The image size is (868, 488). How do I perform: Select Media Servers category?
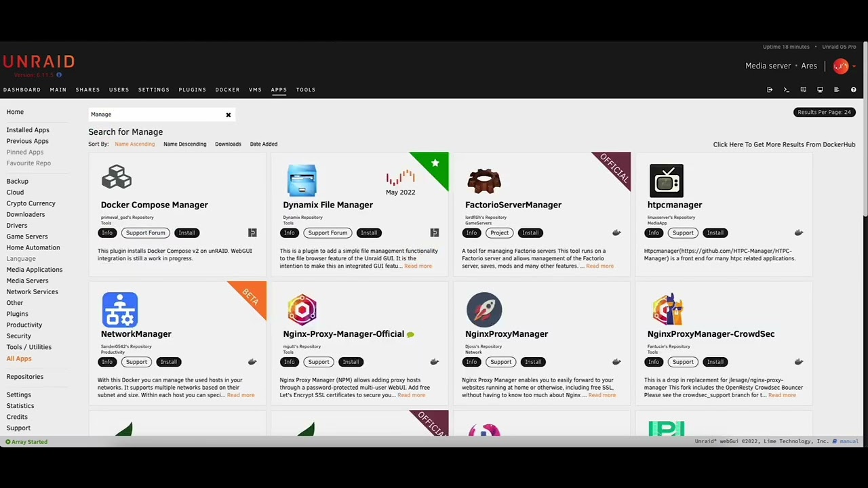(27, 281)
